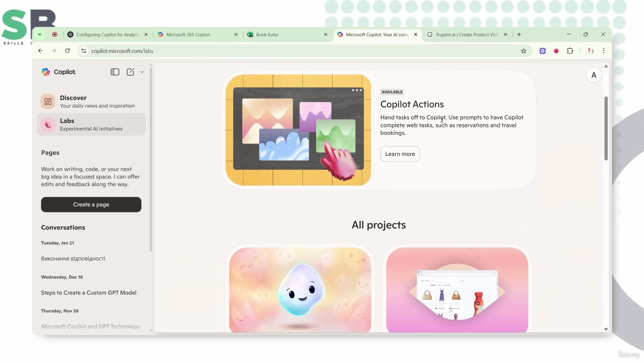This screenshot has height=362, width=644.
Task: Expand the tab search dropdown arrow
Action: click(x=40, y=35)
